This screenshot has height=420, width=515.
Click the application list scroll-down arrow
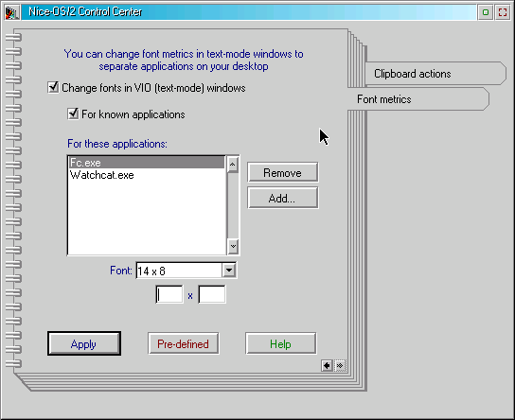click(x=233, y=246)
